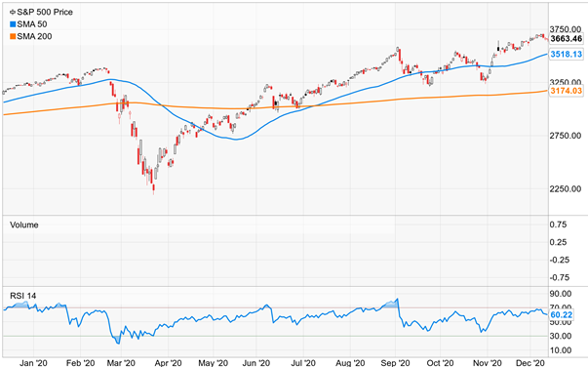Click the RSI overbought shaded peak in September
The width and height of the screenshot is (588, 367).
390,304
